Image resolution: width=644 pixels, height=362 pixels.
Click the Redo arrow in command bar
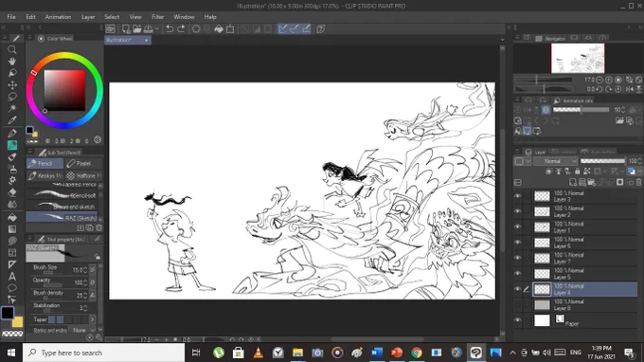point(181,28)
